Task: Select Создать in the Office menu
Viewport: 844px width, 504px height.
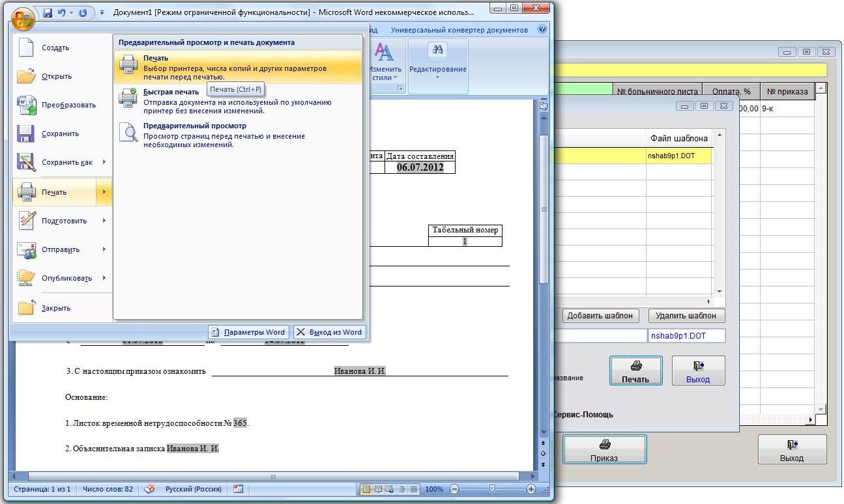Action: tap(63, 48)
